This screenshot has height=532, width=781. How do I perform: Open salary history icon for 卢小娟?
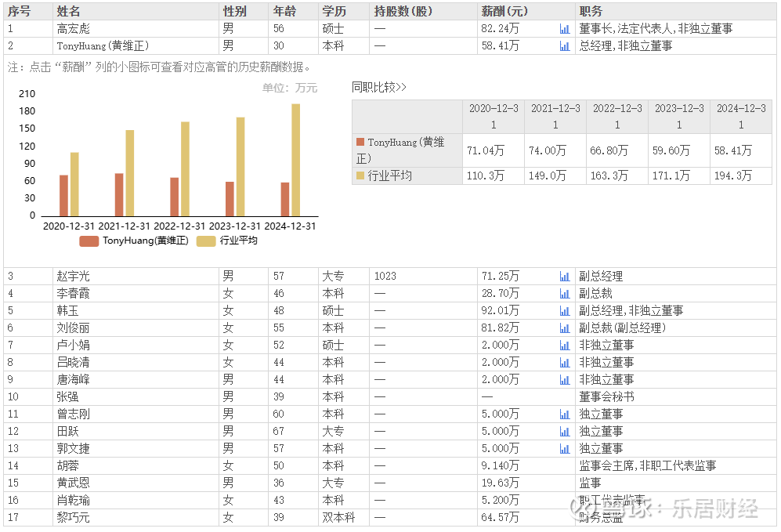(x=564, y=346)
